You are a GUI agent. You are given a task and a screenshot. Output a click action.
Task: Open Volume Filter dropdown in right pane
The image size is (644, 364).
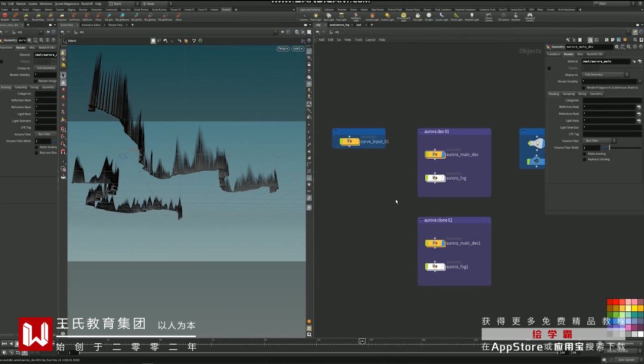(599, 141)
